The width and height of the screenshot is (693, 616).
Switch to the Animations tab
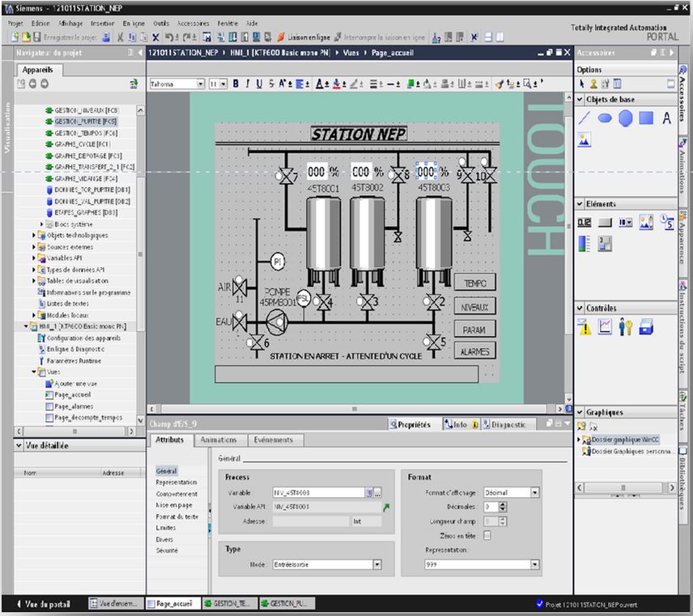click(219, 440)
